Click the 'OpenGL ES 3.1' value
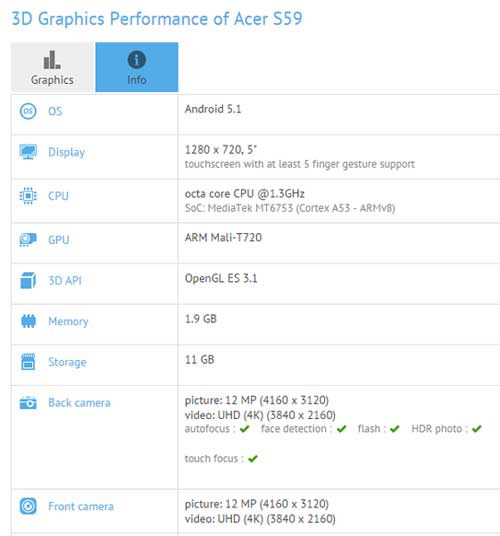Viewport: 500px width, 536px height. [221, 278]
